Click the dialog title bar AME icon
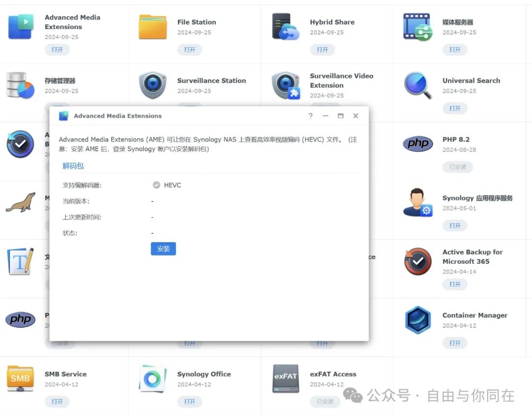The height and width of the screenshot is (417, 532). click(64, 116)
